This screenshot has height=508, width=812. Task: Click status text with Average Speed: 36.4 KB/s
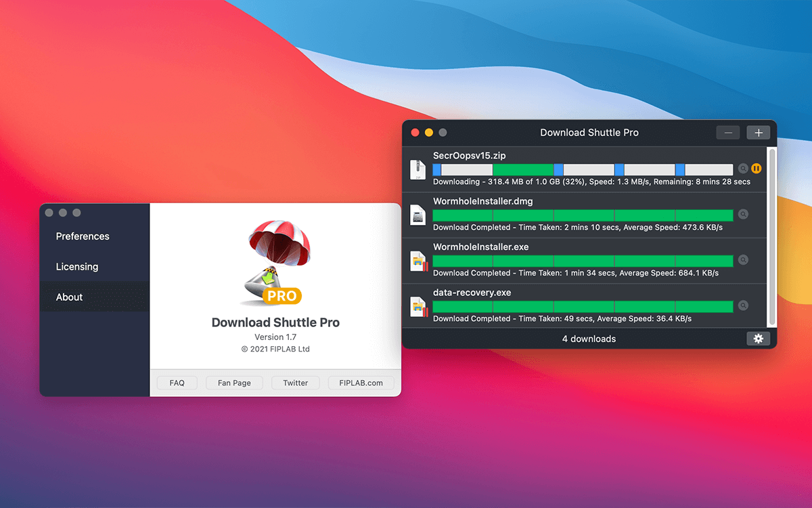(x=562, y=318)
